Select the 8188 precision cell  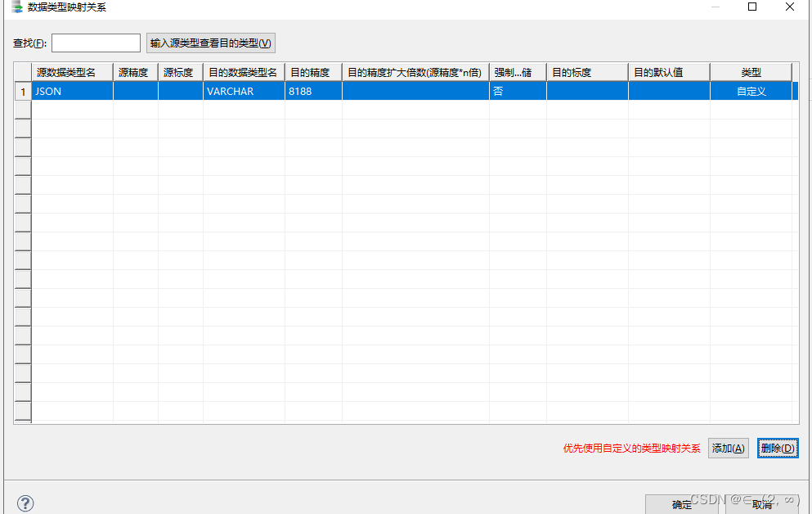[314, 91]
